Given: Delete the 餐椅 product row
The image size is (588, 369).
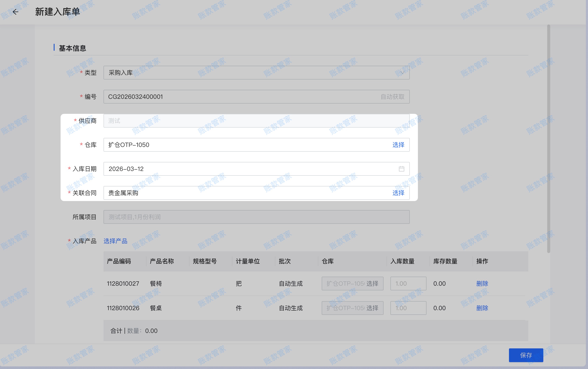Looking at the screenshot, I should [x=482, y=284].
